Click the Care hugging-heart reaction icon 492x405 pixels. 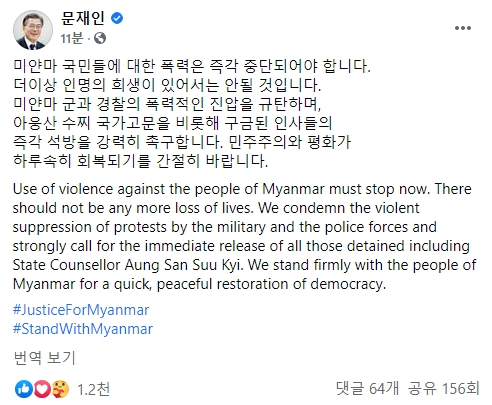[x=60, y=389]
